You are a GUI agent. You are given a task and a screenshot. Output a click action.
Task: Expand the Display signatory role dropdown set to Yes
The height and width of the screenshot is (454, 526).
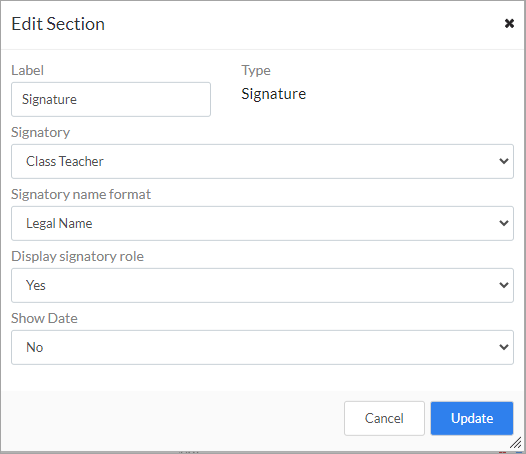click(x=262, y=285)
